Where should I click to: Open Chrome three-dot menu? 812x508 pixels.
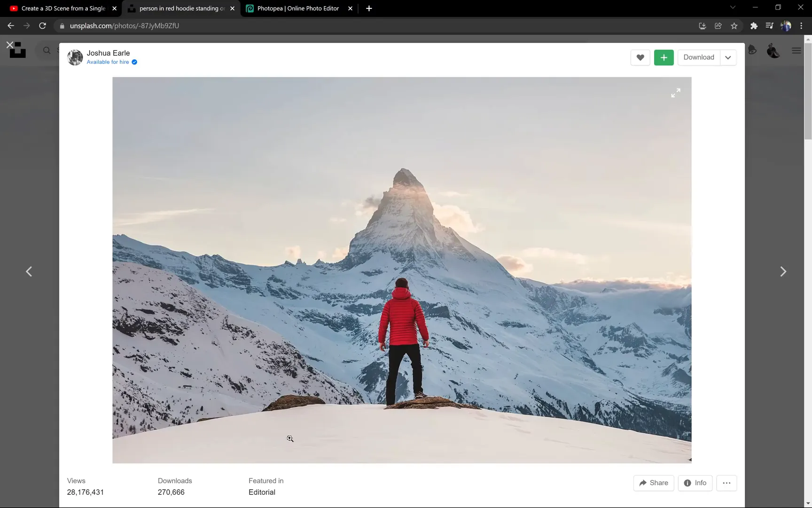pos(801,26)
